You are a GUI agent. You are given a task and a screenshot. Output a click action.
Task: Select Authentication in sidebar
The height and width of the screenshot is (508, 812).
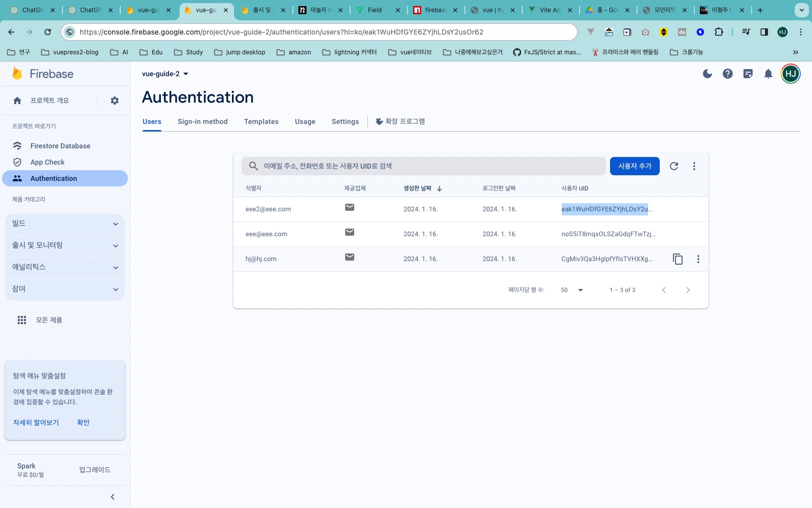point(65,178)
